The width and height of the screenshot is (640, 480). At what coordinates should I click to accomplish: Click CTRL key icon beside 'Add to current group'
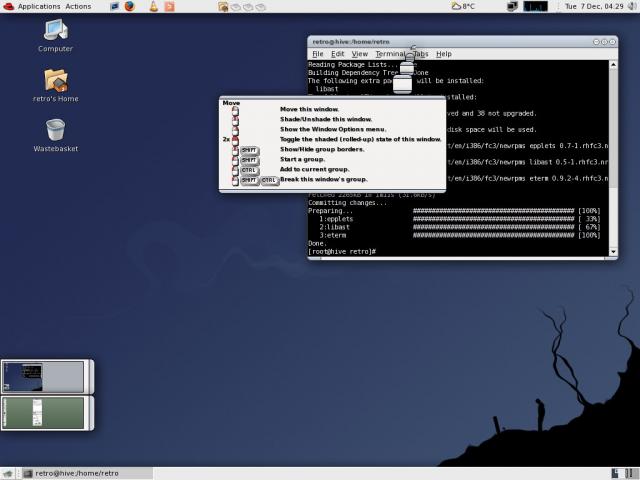tap(249, 170)
